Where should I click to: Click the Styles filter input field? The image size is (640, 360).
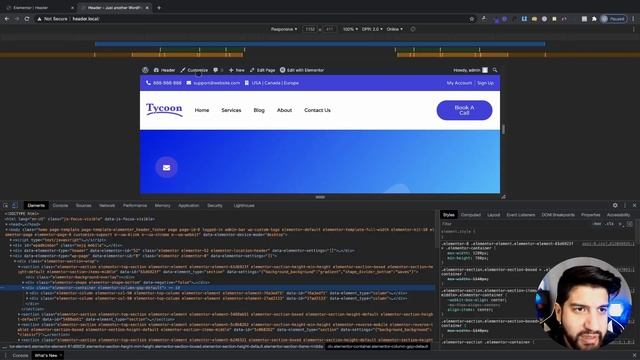(x=515, y=224)
